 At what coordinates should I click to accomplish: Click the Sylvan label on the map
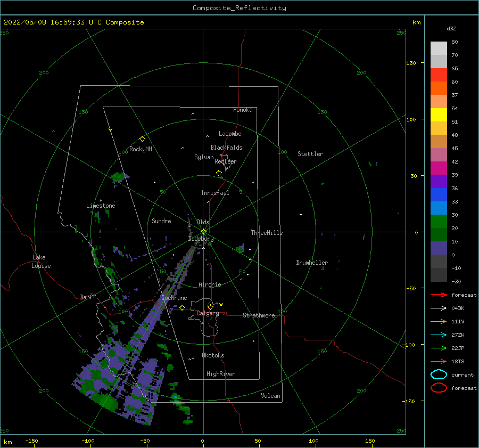[204, 157]
